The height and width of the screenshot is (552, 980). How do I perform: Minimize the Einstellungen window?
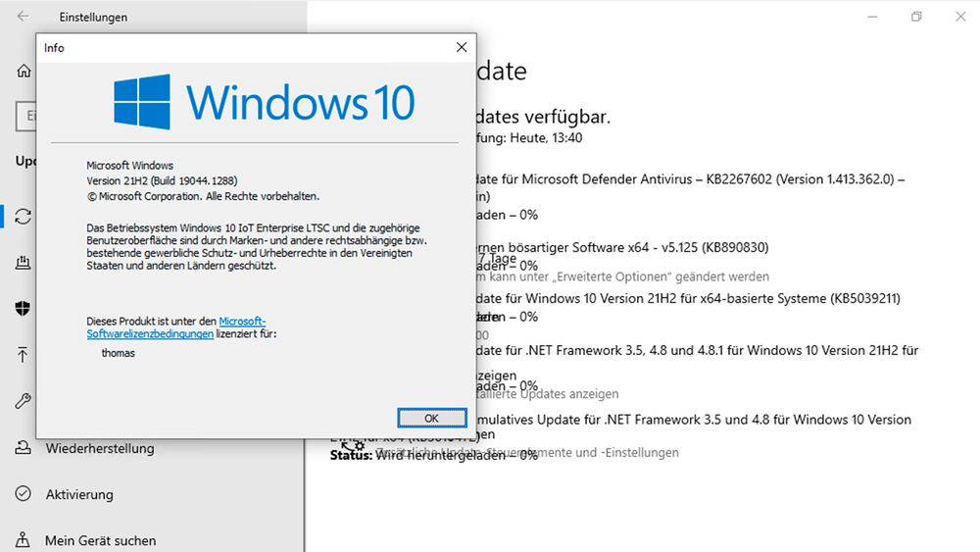tap(872, 17)
